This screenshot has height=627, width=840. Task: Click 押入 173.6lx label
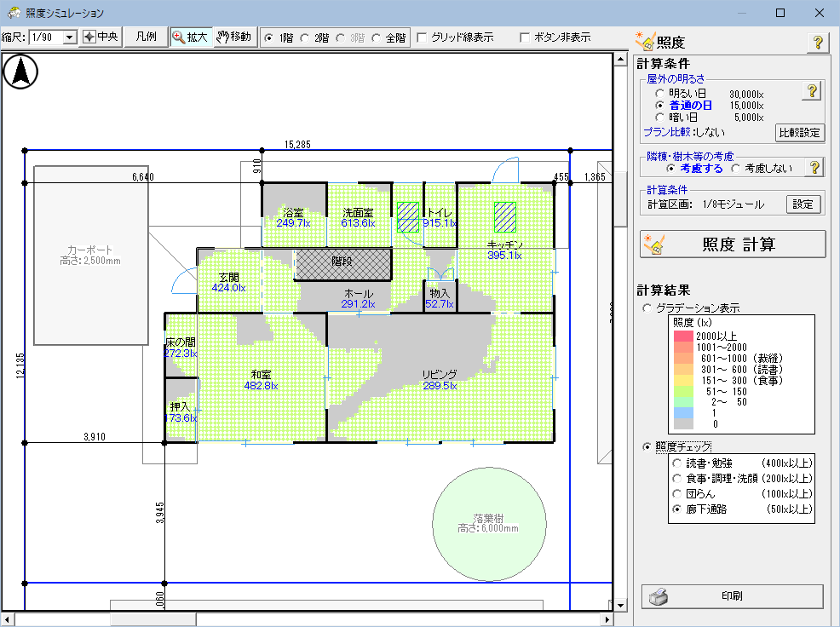coord(181,412)
